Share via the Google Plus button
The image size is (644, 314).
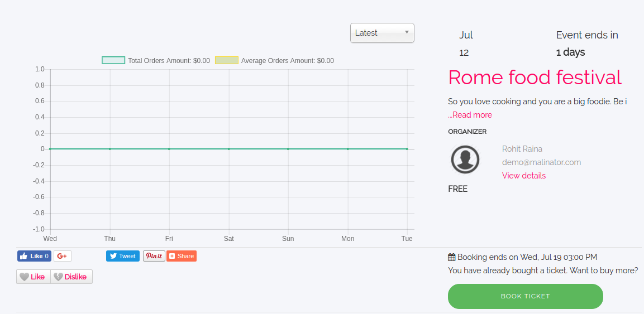(x=62, y=256)
